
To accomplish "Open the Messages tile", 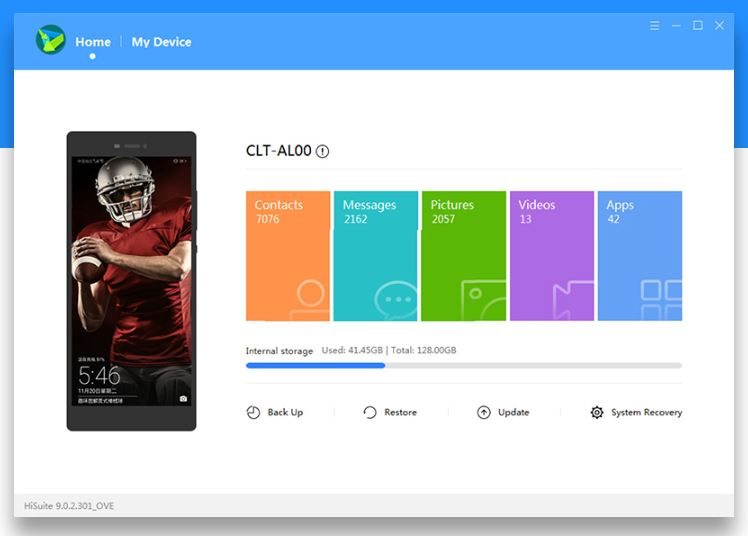I will tap(375, 256).
